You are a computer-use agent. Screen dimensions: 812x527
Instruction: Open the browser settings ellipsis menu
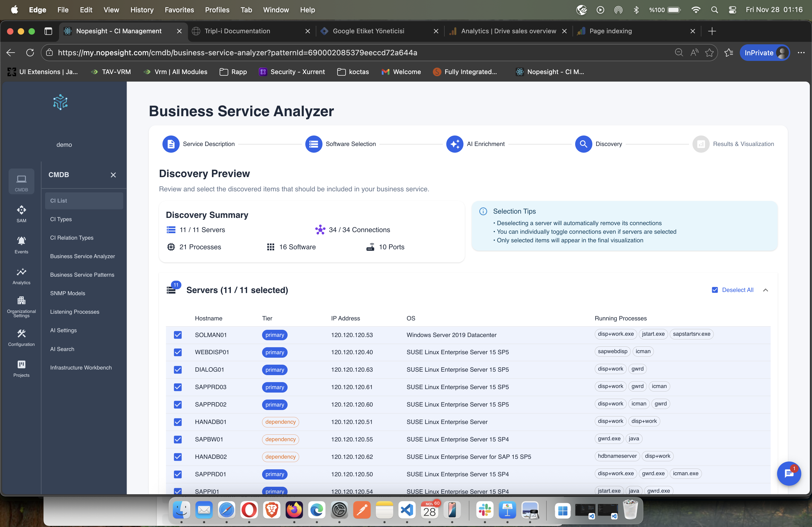coord(801,53)
